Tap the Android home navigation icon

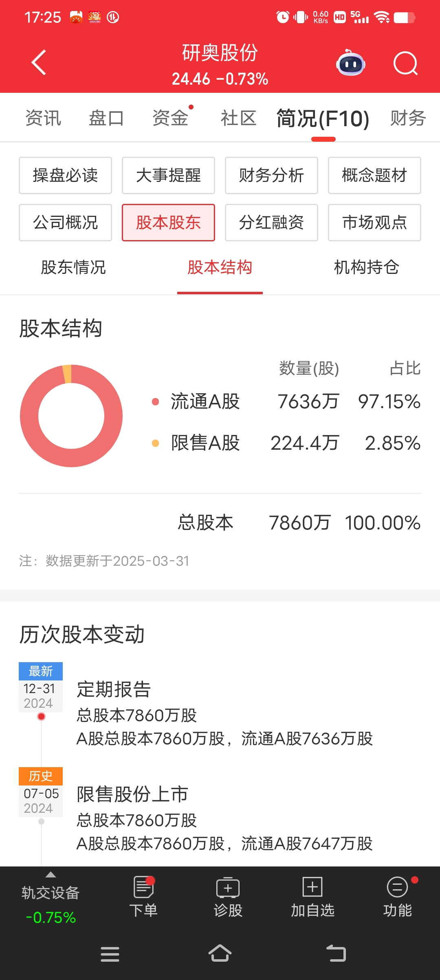pyautogui.click(x=220, y=953)
